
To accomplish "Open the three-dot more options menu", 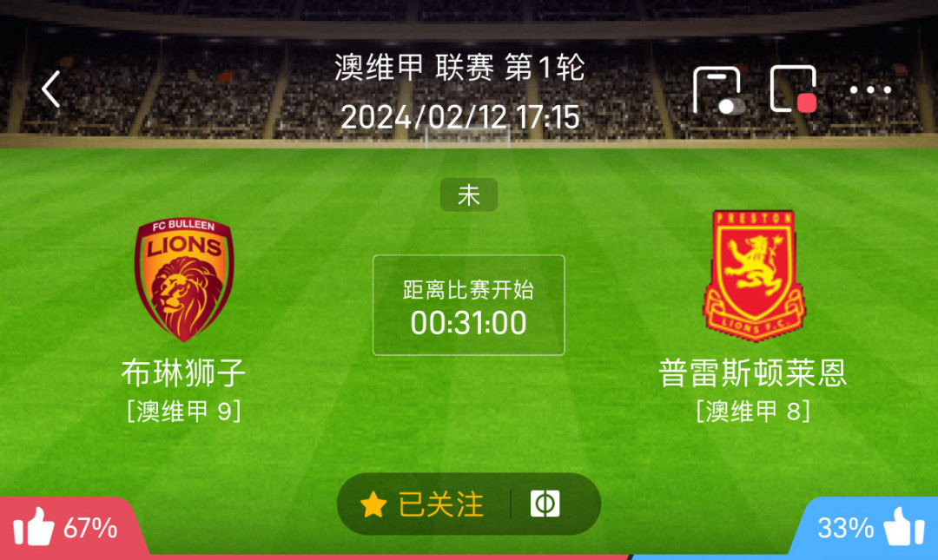I will [x=870, y=89].
